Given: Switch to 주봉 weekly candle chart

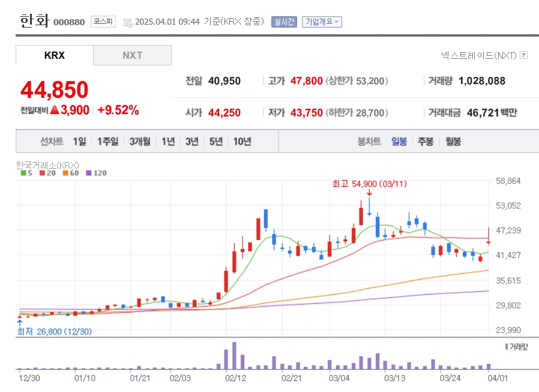Looking at the screenshot, I should click(426, 141).
